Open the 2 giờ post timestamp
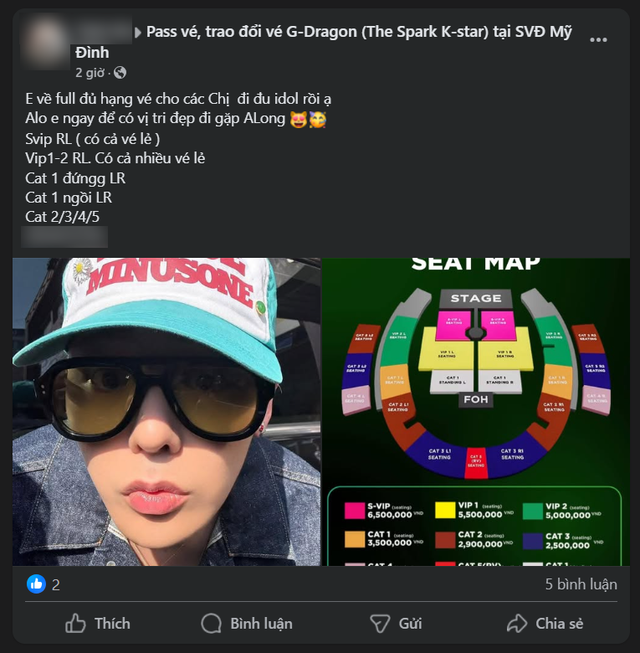 (90, 73)
